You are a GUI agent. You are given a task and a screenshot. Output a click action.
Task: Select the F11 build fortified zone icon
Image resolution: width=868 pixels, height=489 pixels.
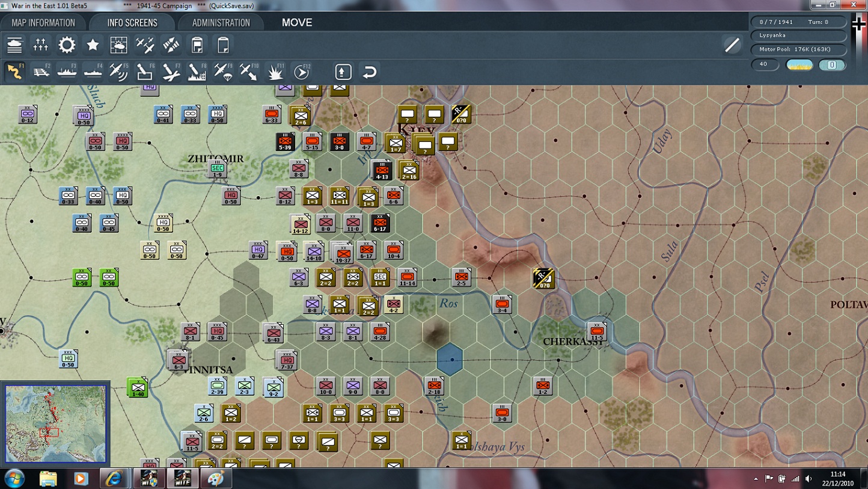(x=275, y=72)
